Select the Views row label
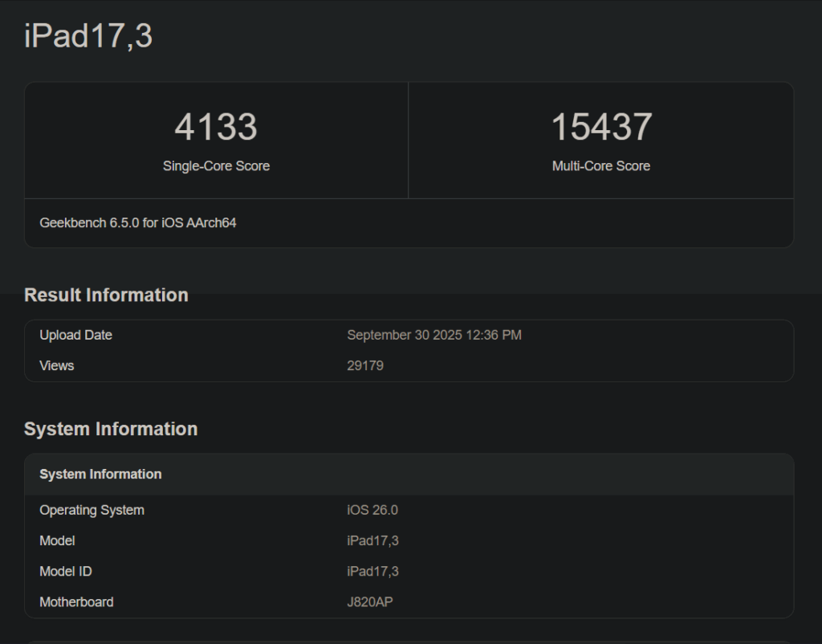 point(57,365)
